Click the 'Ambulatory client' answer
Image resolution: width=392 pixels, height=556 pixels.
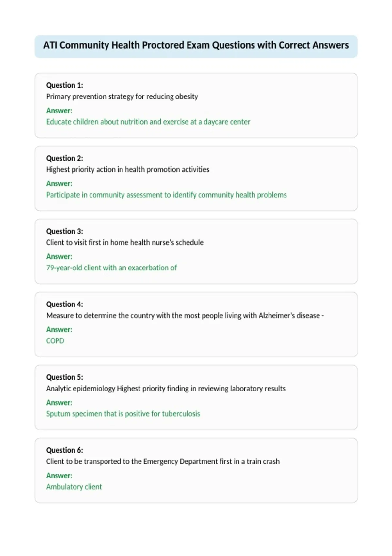click(74, 487)
